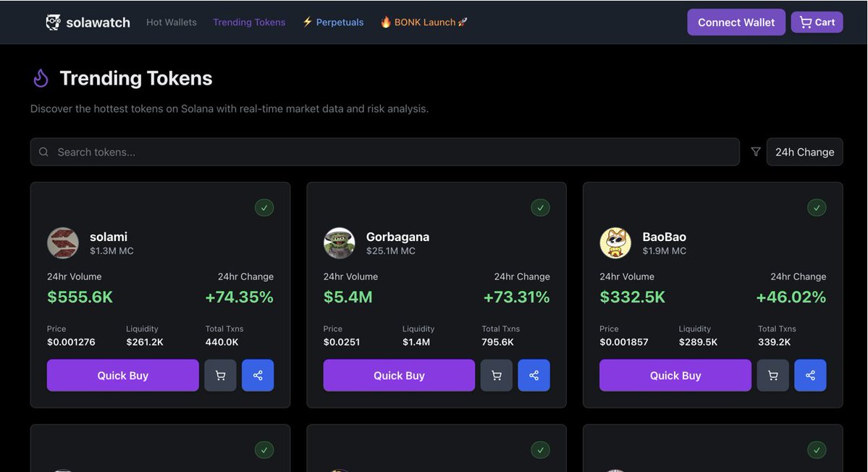This screenshot has height=472, width=868.
Task: Click the solawatch logo icon
Action: click(x=53, y=22)
